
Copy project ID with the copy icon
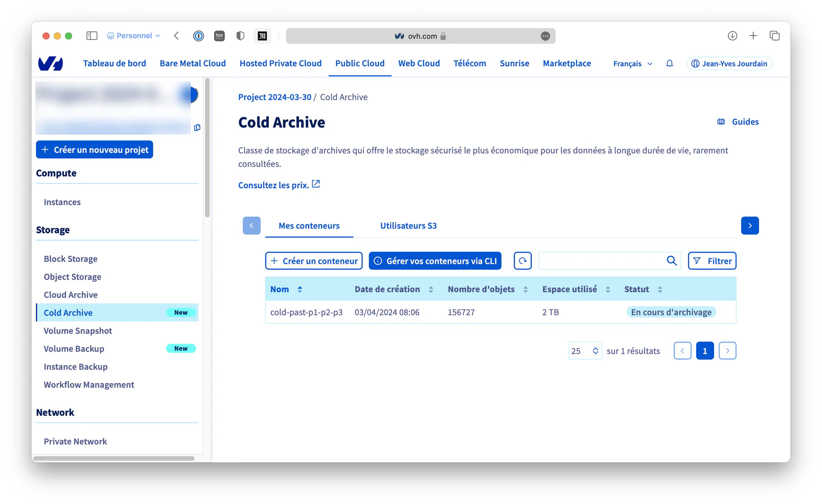coord(197,128)
